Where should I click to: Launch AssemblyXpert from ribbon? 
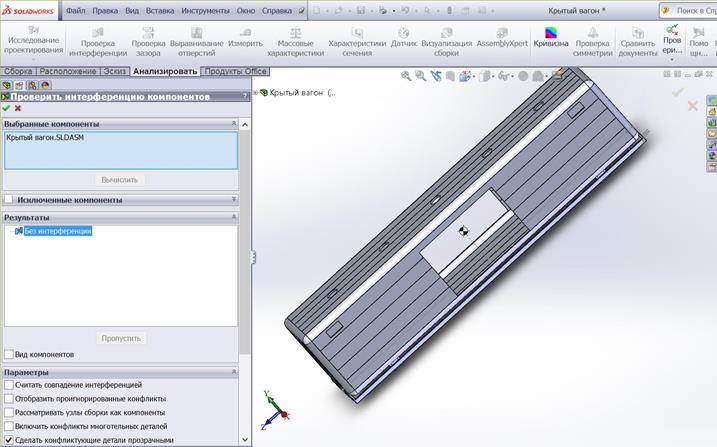point(501,42)
